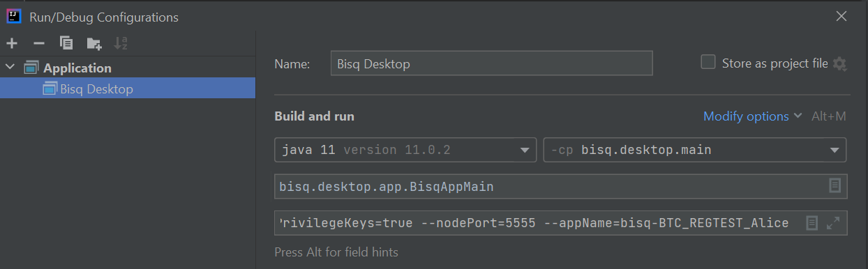Image resolution: width=868 pixels, height=269 pixels.
Task: Close the Run/Debug Configurations dialog
Action: [841, 17]
